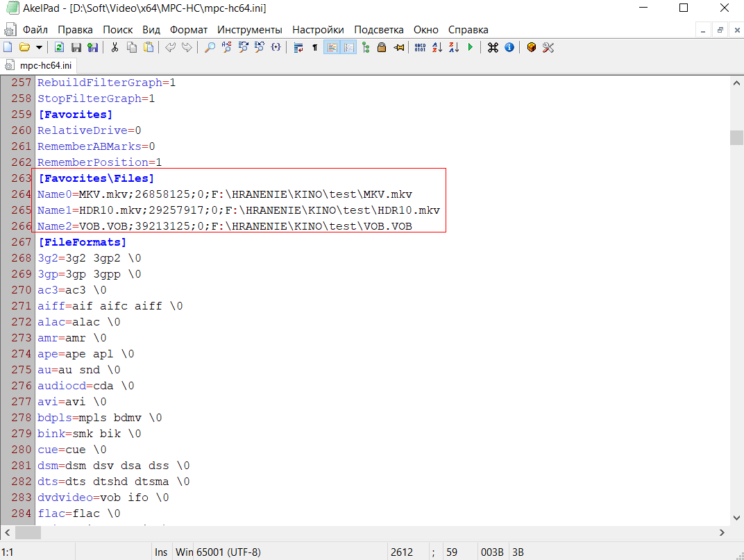Click the Cut scissors icon
Image resolution: width=744 pixels, height=560 pixels.
pos(115,47)
